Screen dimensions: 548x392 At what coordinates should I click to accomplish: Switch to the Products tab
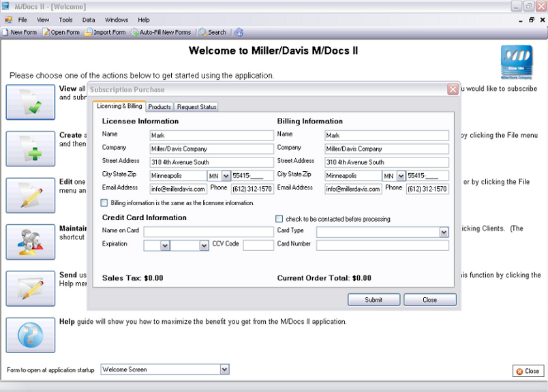(x=159, y=107)
